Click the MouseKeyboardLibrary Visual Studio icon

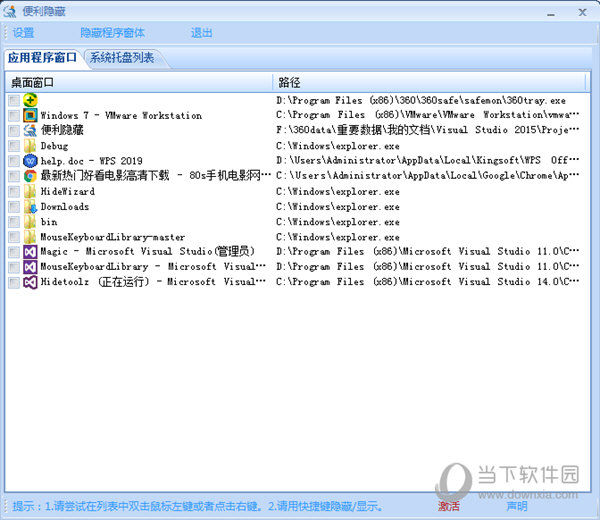click(x=30, y=267)
